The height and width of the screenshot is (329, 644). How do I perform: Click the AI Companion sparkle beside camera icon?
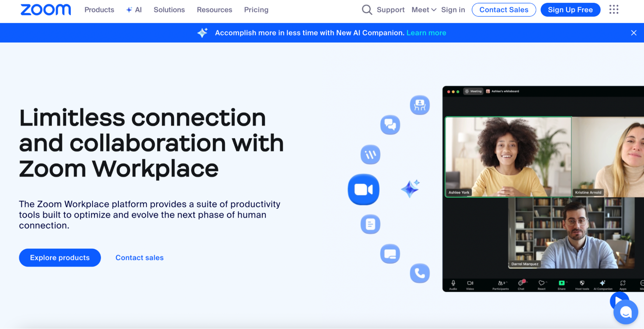[410, 188]
